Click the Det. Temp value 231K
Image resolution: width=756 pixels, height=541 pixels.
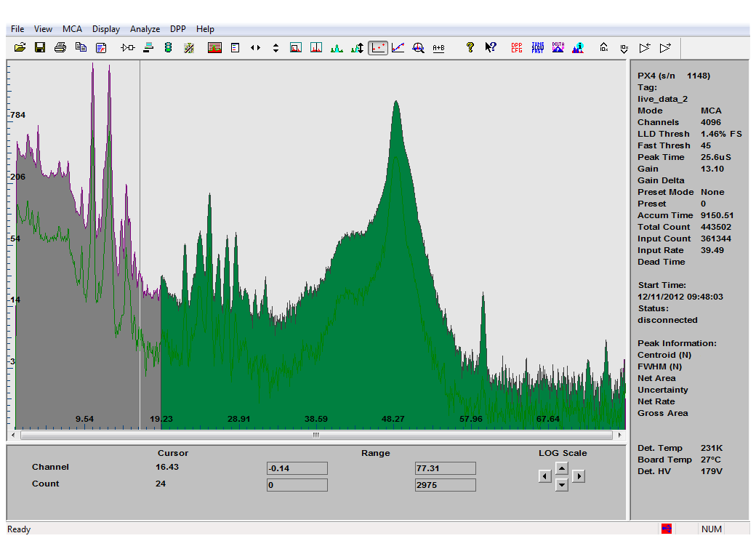coord(712,448)
